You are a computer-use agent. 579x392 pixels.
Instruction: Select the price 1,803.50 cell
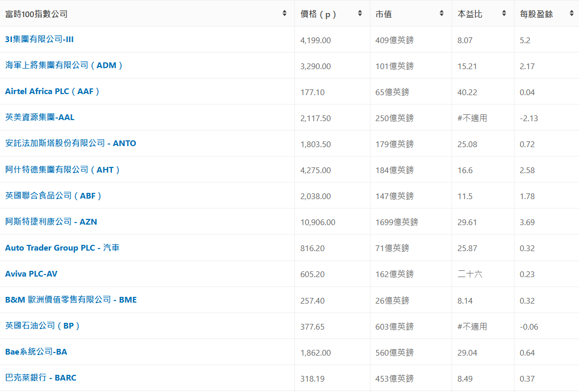click(x=315, y=145)
